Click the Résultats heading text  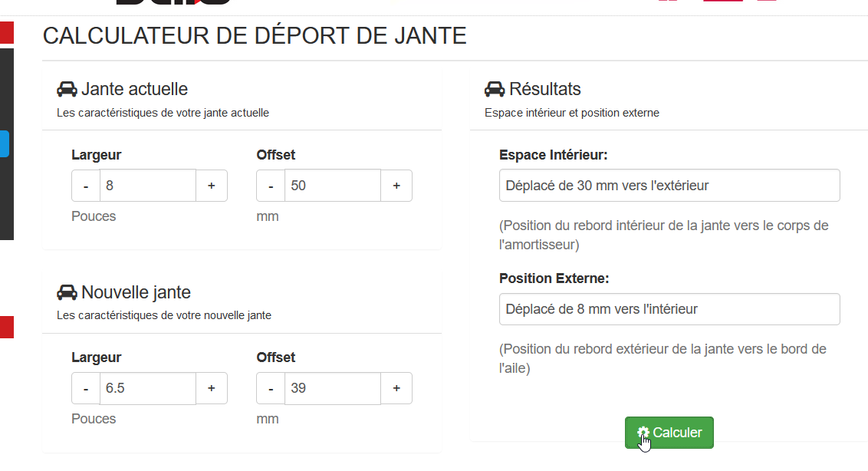(544, 89)
